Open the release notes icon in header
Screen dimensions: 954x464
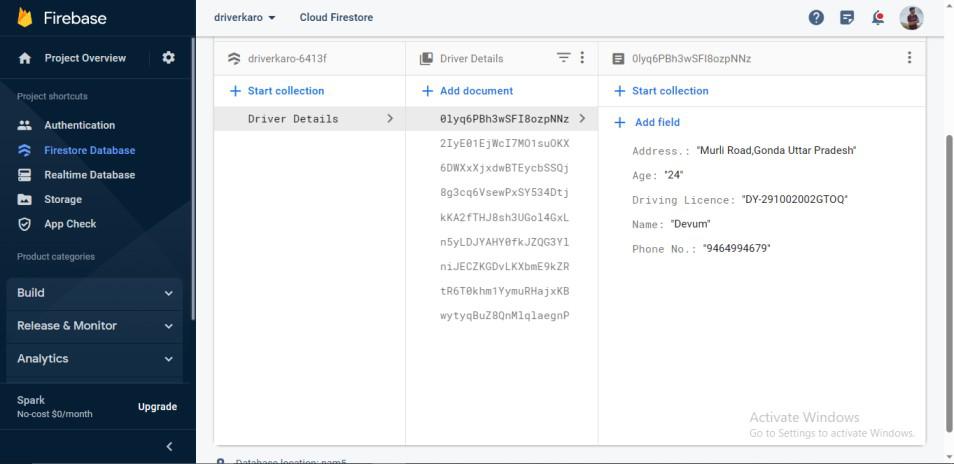(x=847, y=17)
